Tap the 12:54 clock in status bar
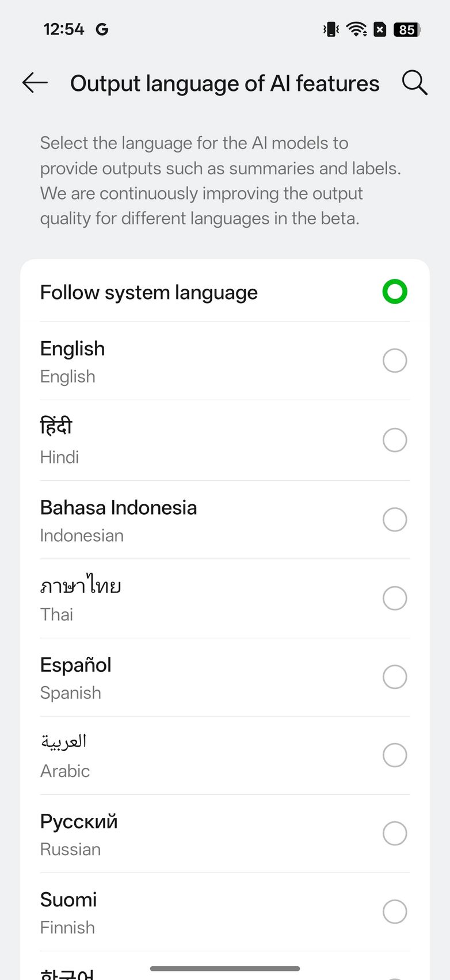The height and width of the screenshot is (980, 450). click(64, 29)
